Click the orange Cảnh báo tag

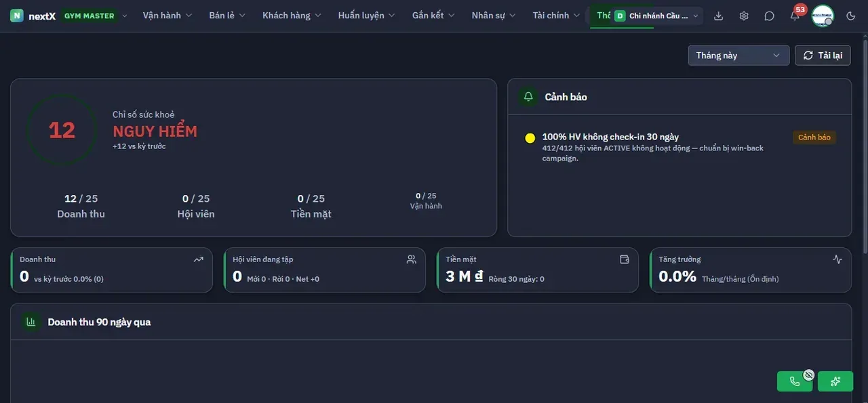[814, 137]
